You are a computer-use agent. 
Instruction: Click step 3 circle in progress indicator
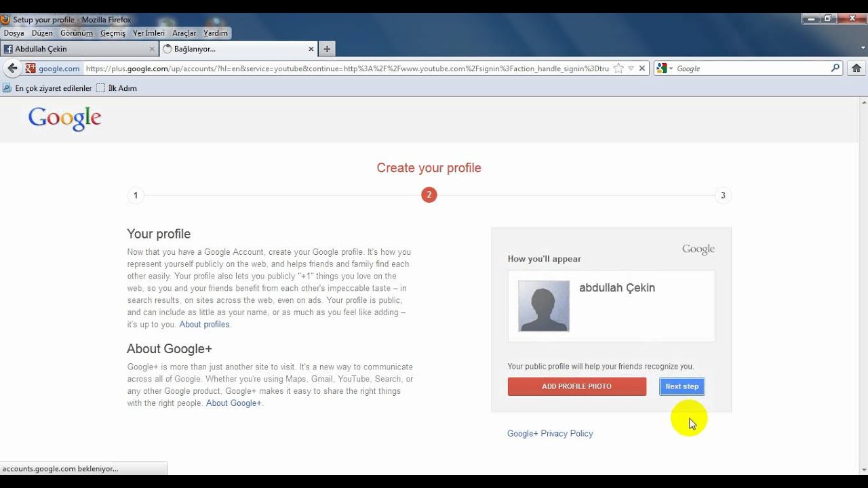click(723, 195)
